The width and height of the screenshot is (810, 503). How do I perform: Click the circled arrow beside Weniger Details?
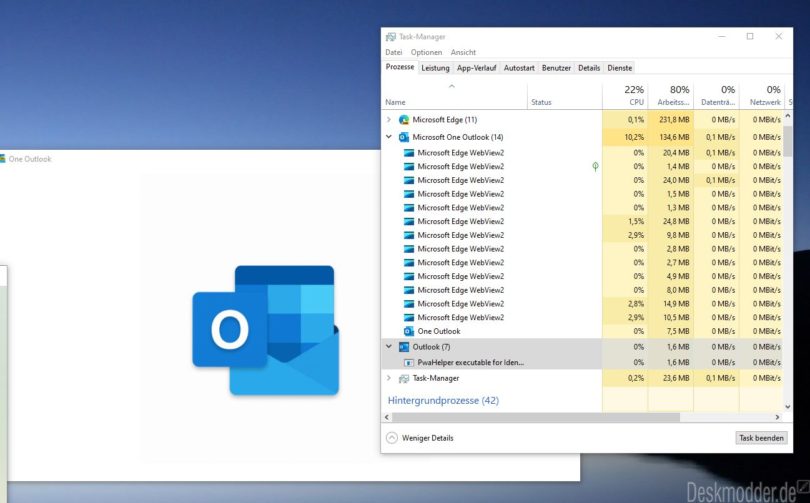tap(392, 438)
